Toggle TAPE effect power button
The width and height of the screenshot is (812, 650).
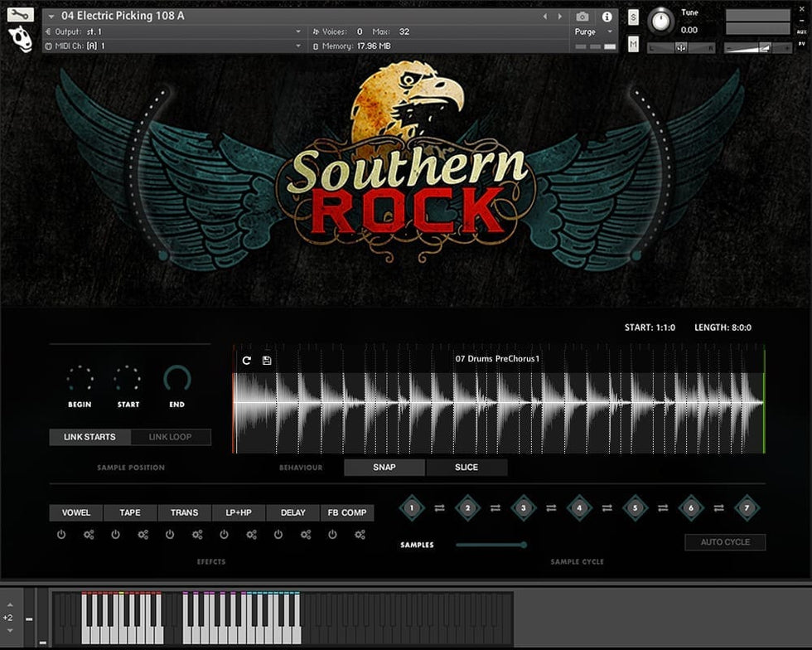pyautogui.click(x=115, y=535)
